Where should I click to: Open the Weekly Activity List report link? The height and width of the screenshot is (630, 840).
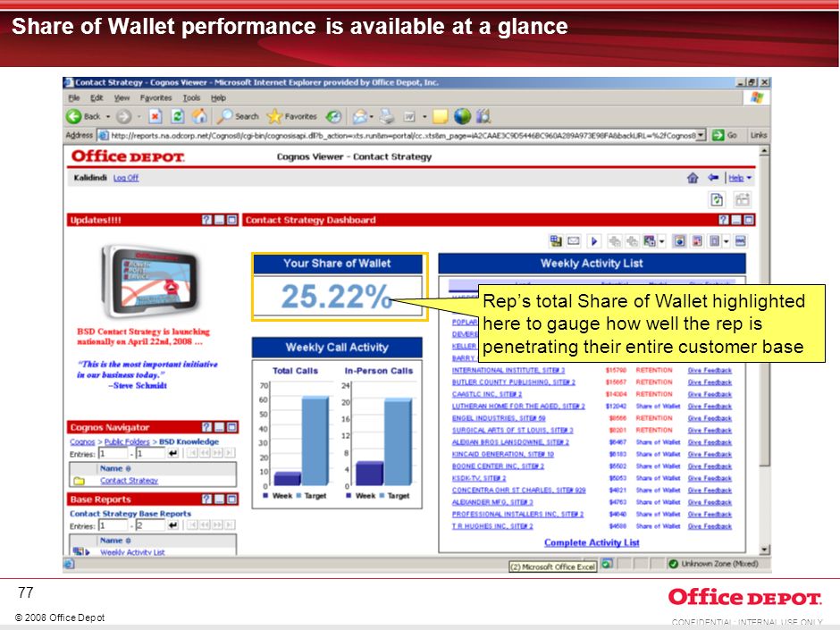[x=132, y=551]
